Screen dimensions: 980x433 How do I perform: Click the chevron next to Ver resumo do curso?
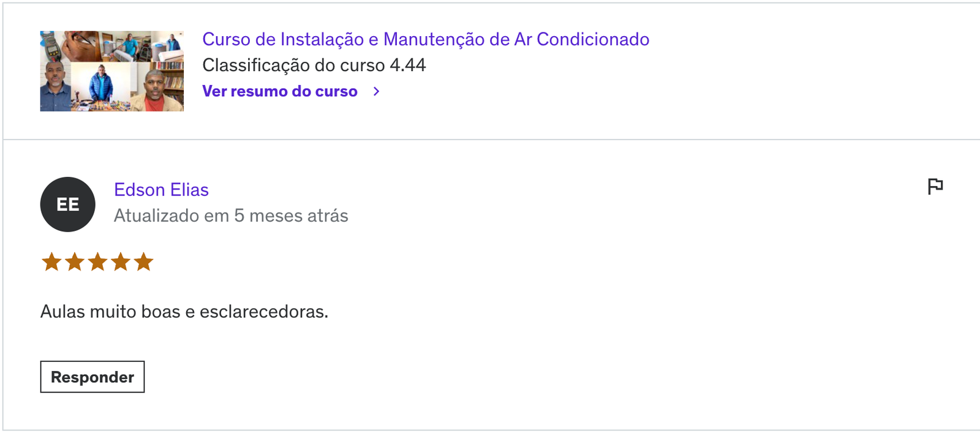376,91
